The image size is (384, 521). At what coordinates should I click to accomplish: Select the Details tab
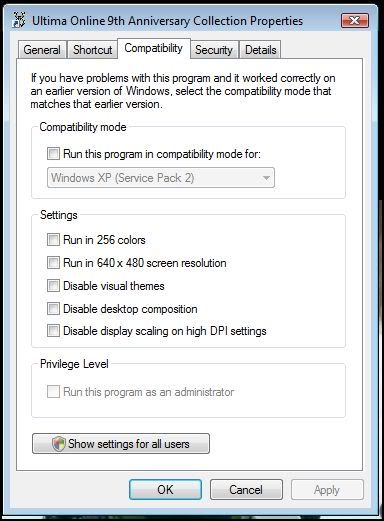pyautogui.click(x=261, y=50)
